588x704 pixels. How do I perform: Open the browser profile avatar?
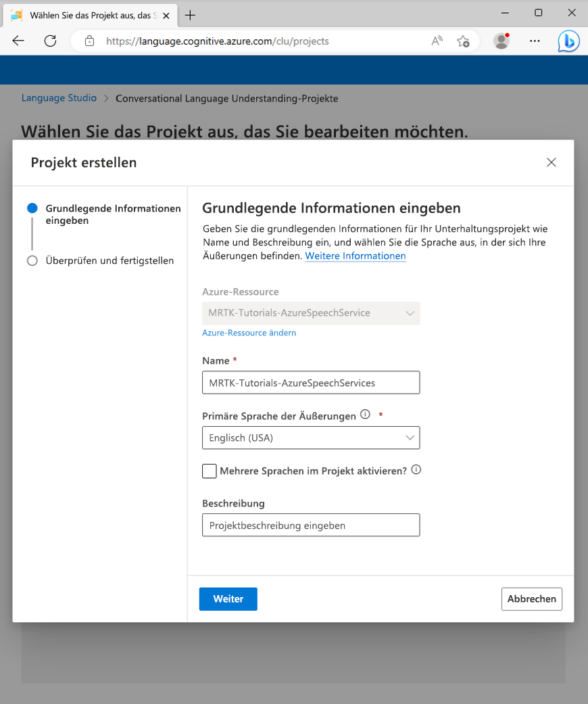tap(501, 41)
